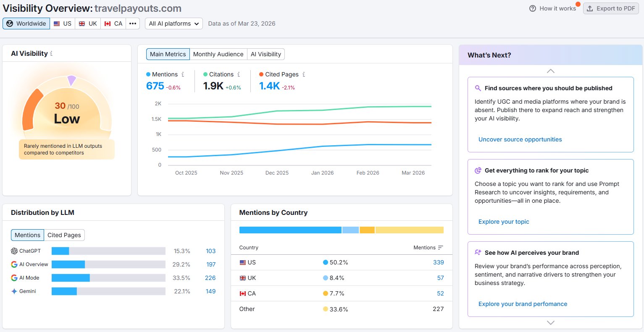Switch to Cited Pages tab in Distribution by LLM
This screenshot has width=644, height=332.
64,235
